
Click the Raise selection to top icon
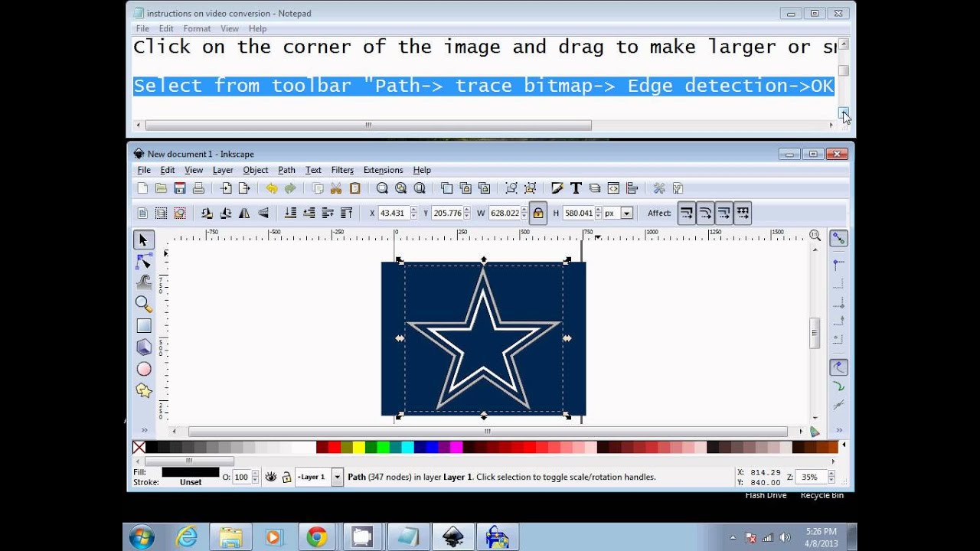pos(346,214)
